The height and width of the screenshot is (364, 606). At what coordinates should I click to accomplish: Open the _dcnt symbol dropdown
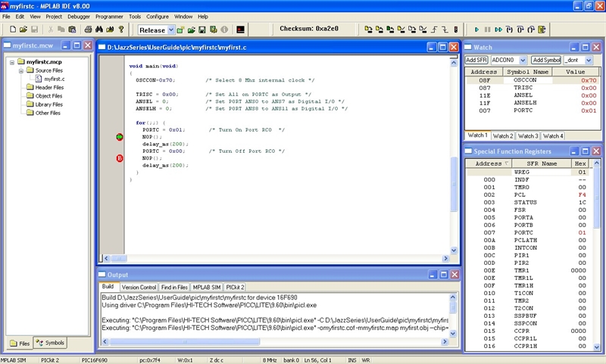589,61
